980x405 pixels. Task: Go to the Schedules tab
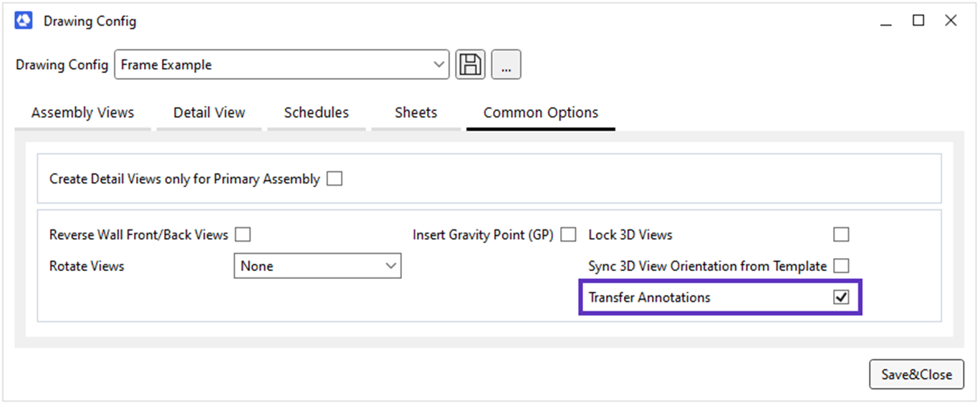(x=316, y=113)
